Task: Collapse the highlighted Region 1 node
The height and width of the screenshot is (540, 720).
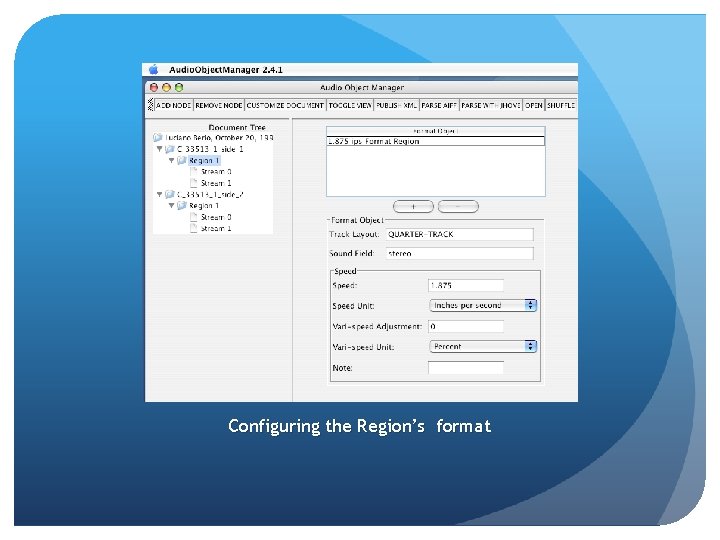Action: click(171, 160)
